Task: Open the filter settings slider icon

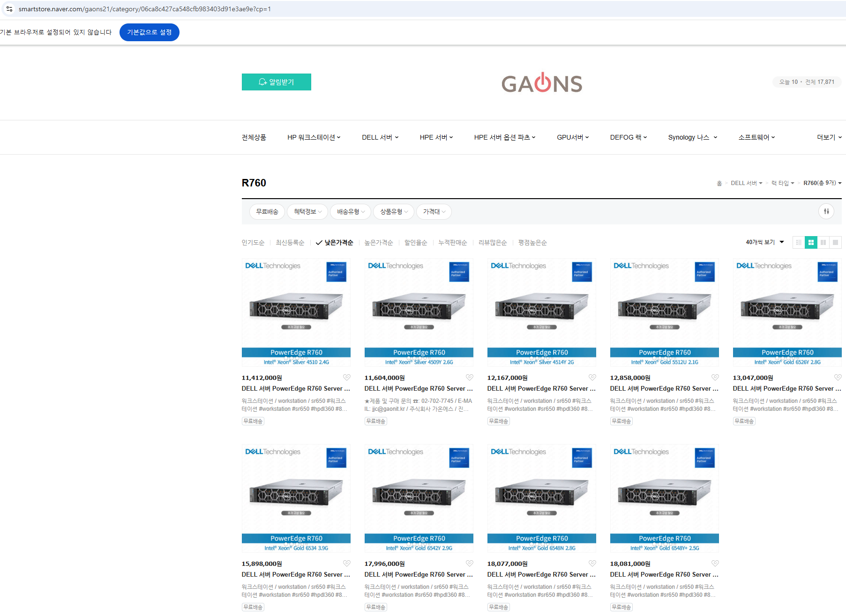Action: [826, 211]
